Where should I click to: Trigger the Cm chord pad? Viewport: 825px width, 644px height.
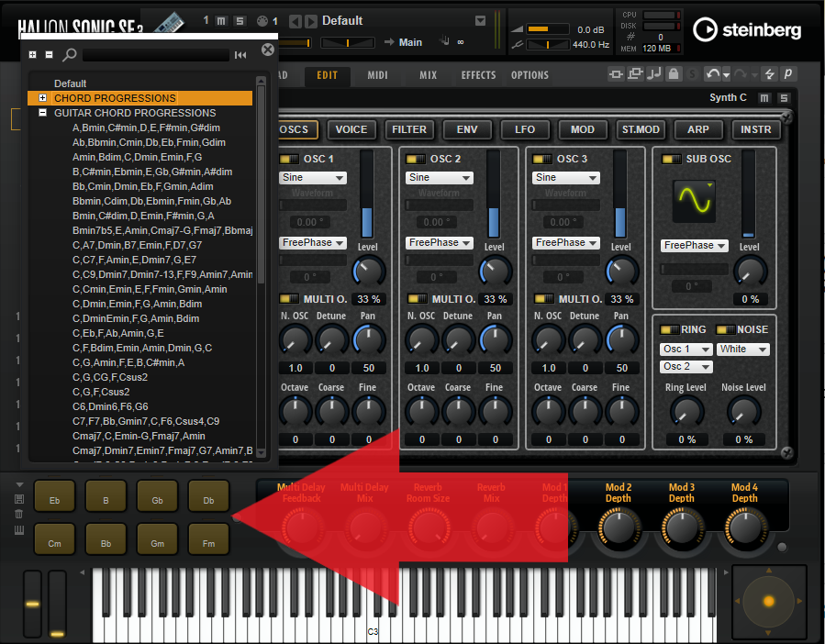pyautogui.click(x=54, y=539)
